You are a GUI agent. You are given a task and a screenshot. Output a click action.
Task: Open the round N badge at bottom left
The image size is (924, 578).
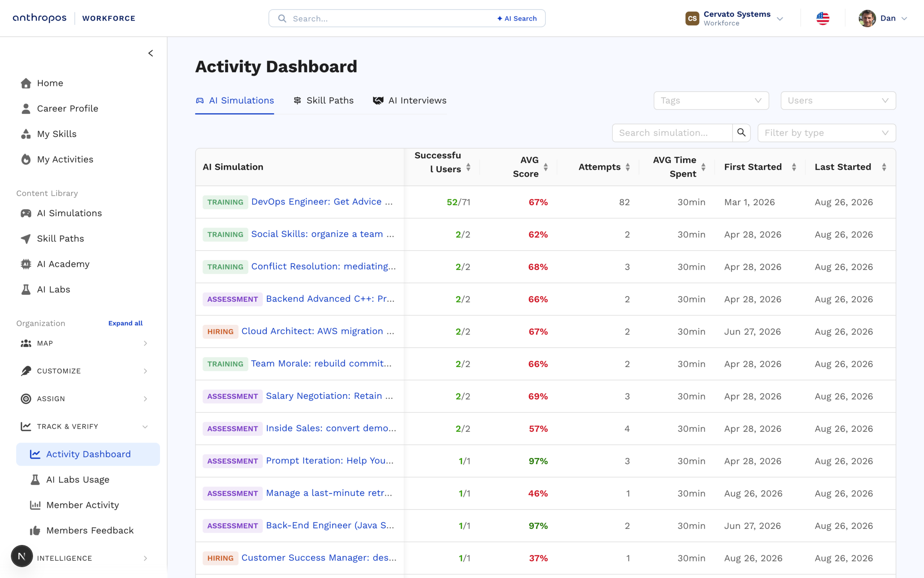coord(22,556)
